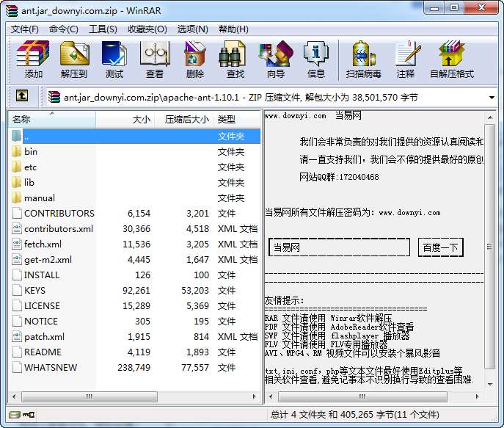The image size is (504, 428).
Task: Click comment pane vertical scrollbar thumb
Action: click(x=490, y=247)
